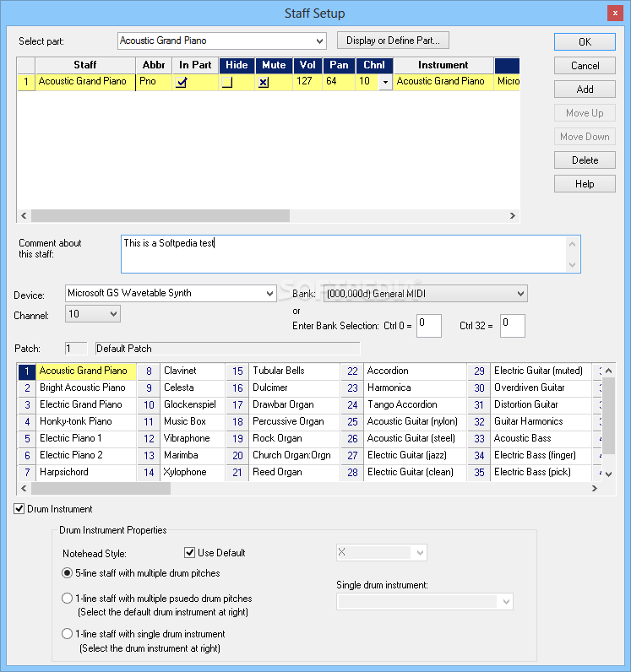Click the Instrument column header
This screenshot has height=672, width=631.
point(443,65)
